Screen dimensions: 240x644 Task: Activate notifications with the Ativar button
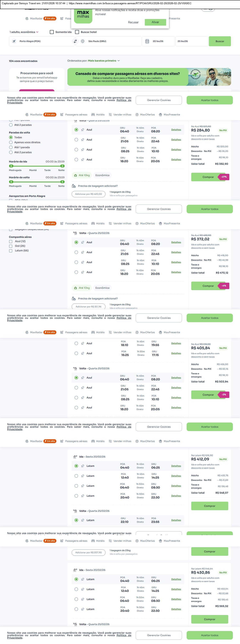click(x=155, y=22)
